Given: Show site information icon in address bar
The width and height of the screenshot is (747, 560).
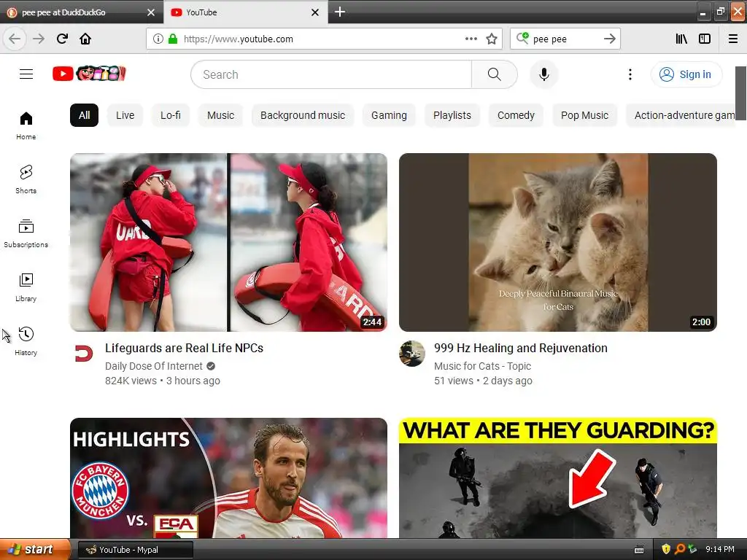Looking at the screenshot, I should 158,39.
